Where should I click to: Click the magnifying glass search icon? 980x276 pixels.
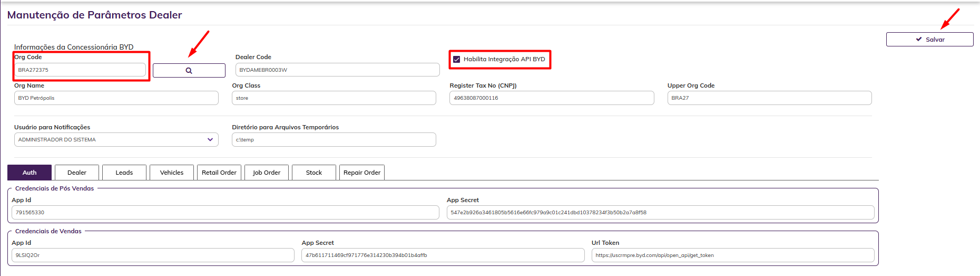189,71
